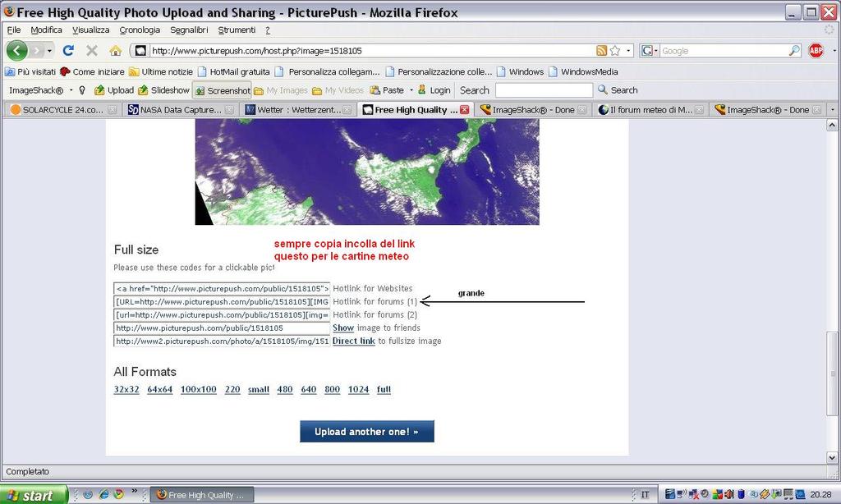Click the magnifier Search icon next to search box

pos(602,90)
